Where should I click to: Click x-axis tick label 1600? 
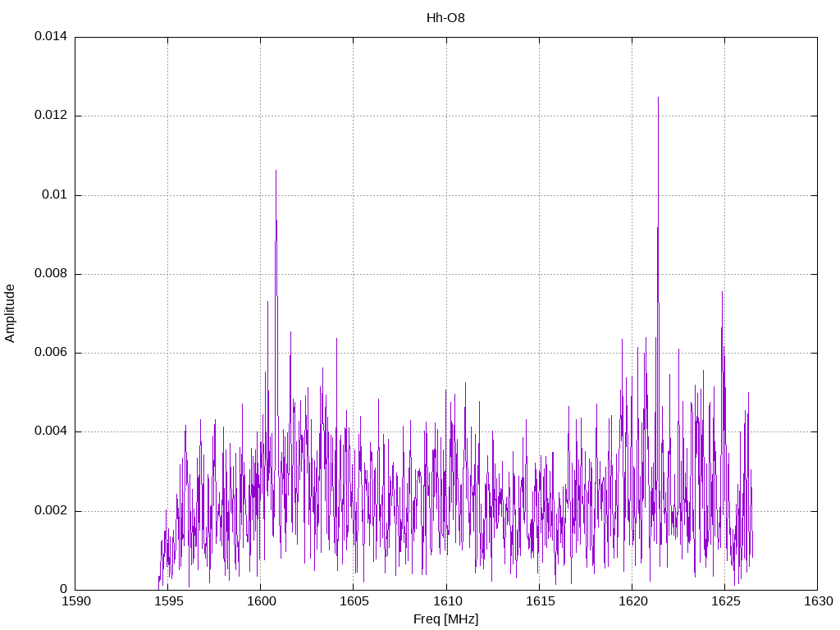pos(262,601)
